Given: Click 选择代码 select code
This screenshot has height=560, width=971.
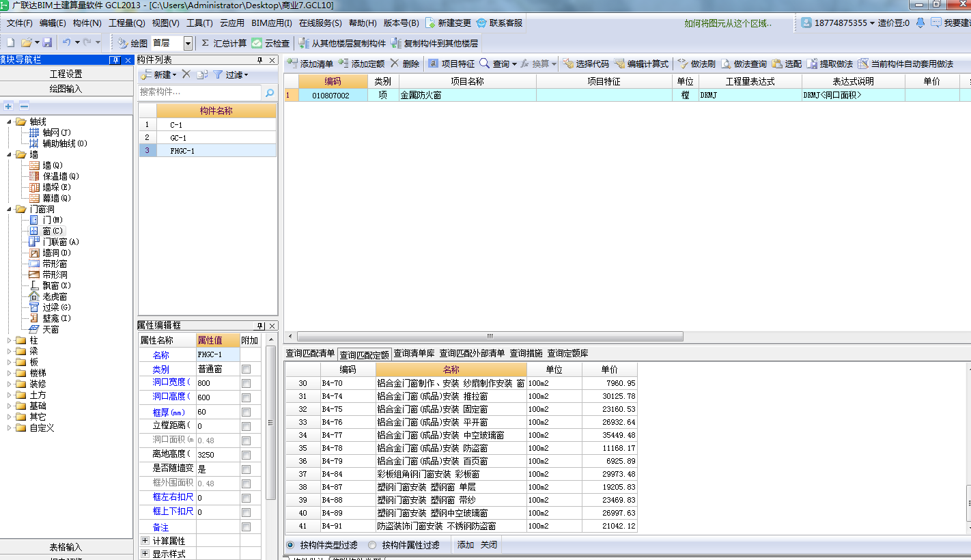Looking at the screenshot, I should pos(586,64).
